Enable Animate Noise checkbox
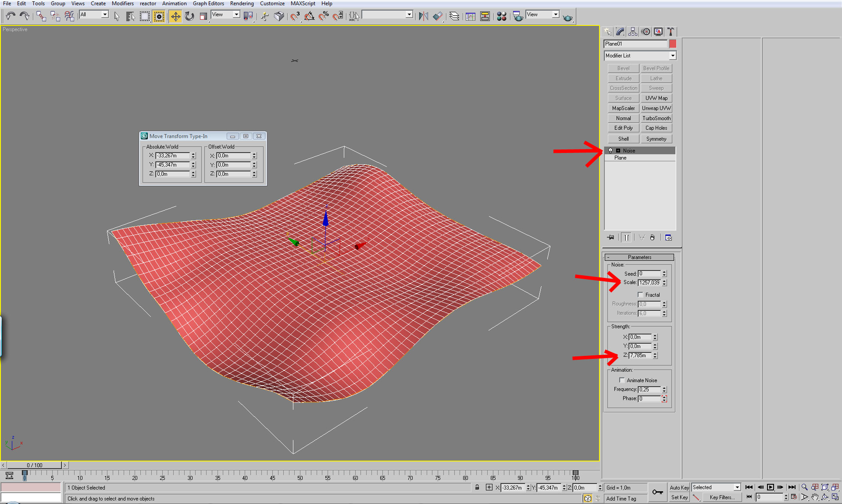Screen dimensions: 842x504 click(622, 380)
